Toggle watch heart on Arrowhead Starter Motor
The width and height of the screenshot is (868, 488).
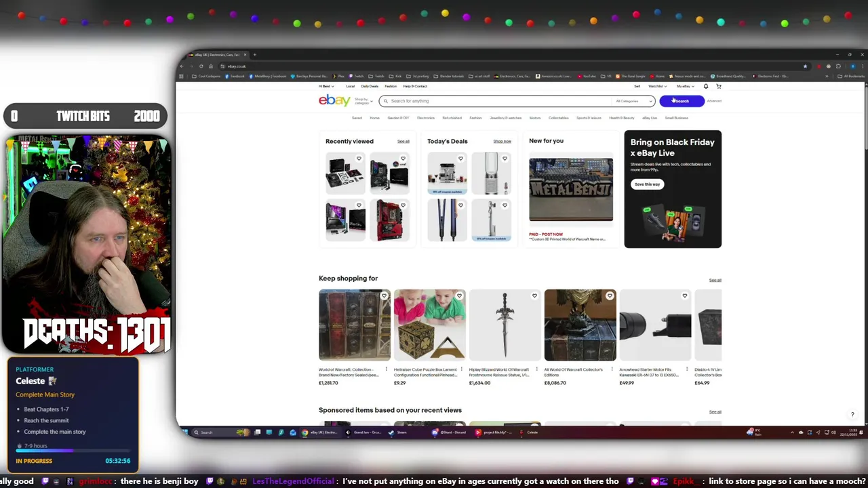click(685, 296)
